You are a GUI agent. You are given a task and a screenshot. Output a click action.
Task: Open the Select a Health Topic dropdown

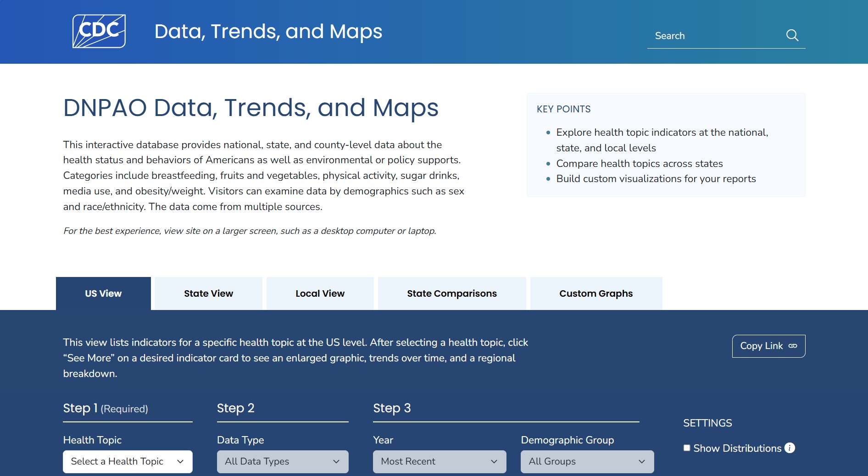(x=127, y=461)
